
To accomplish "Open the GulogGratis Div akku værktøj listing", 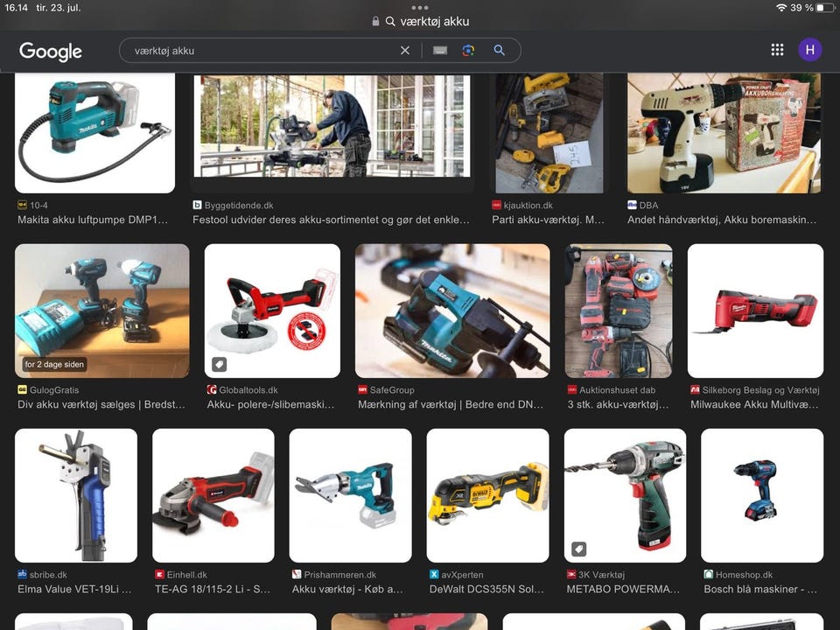I will (101, 404).
